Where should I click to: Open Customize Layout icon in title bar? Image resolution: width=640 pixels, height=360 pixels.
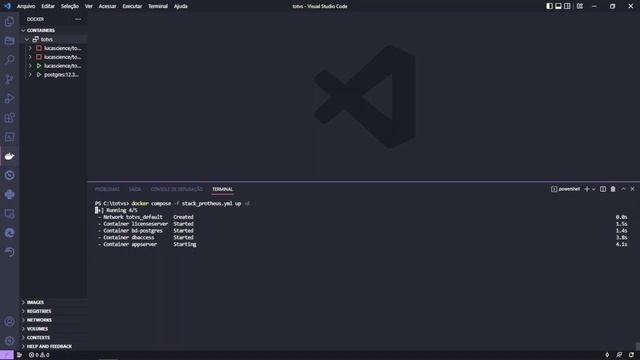[x=580, y=6]
